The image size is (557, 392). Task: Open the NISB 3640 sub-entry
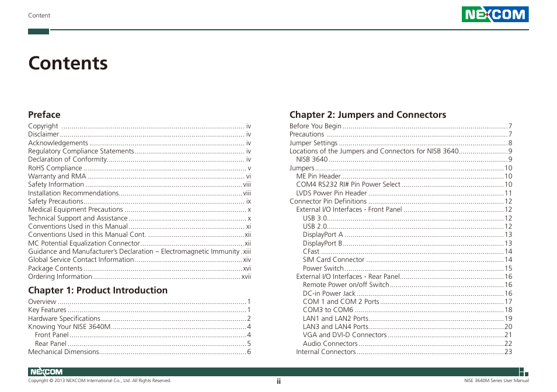[x=404, y=159]
